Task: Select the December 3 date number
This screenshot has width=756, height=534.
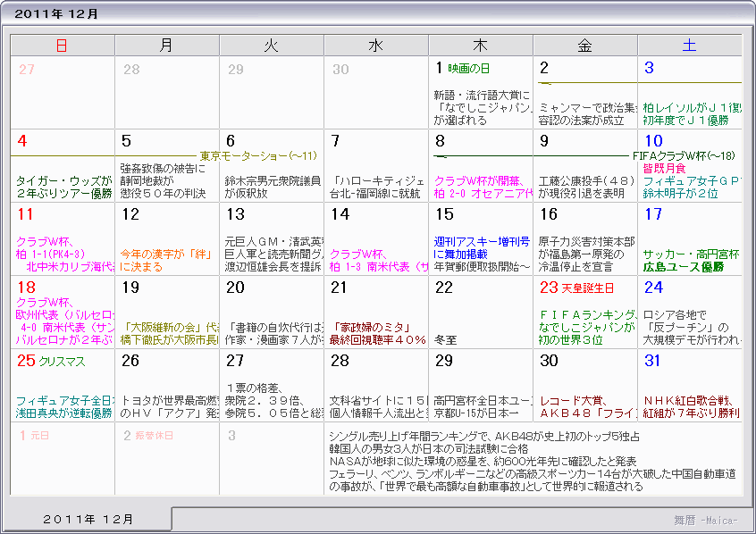Action: tap(649, 68)
